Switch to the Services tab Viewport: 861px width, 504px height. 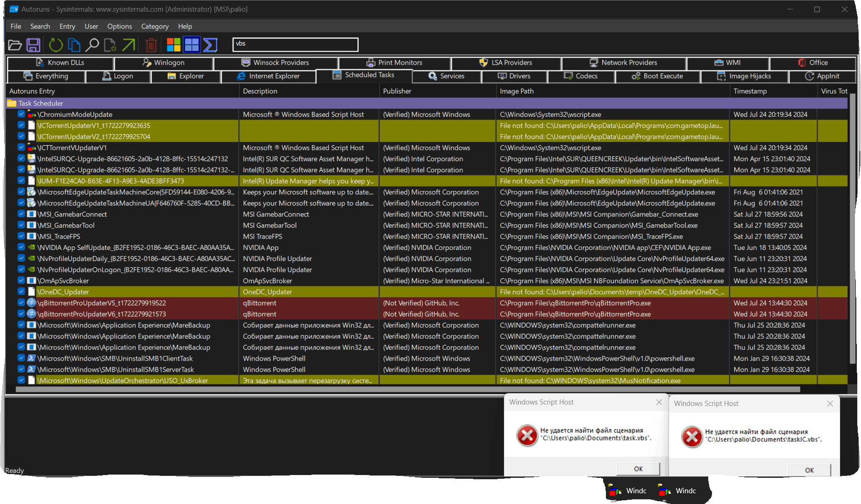pyautogui.click(x=446, y=76)
